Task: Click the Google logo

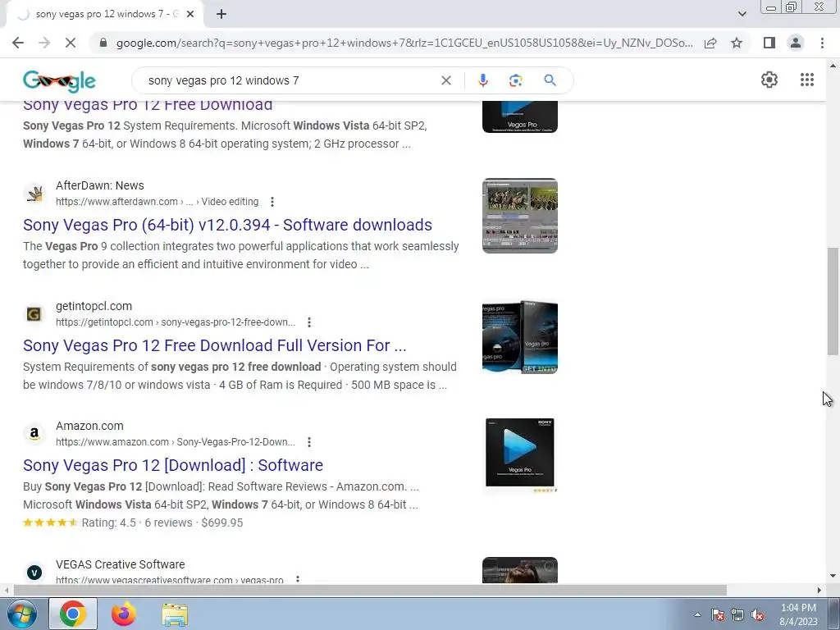Action: (59, 81)
